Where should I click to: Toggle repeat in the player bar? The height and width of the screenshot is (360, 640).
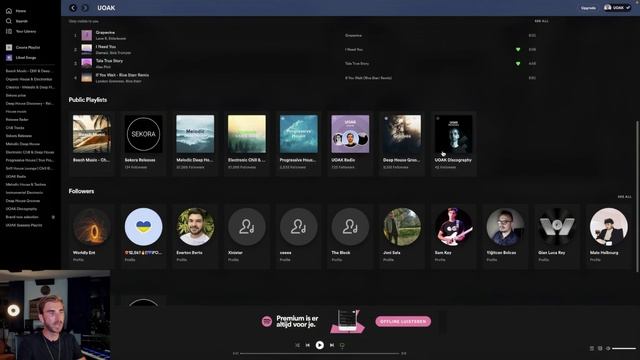[342, 345]
